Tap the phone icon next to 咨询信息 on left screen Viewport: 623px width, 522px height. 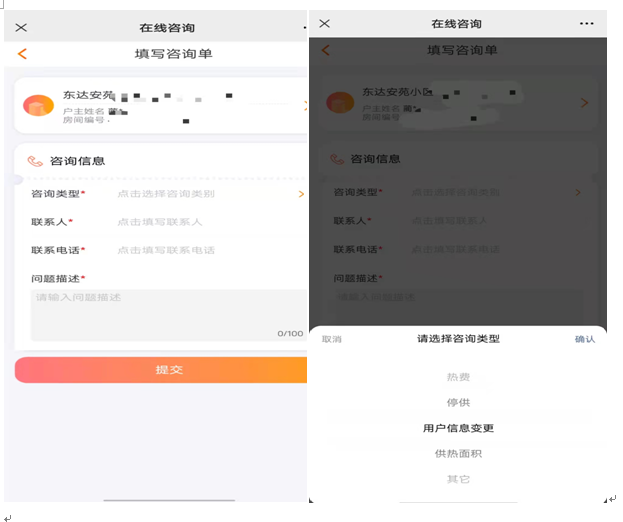pos(35,161)
